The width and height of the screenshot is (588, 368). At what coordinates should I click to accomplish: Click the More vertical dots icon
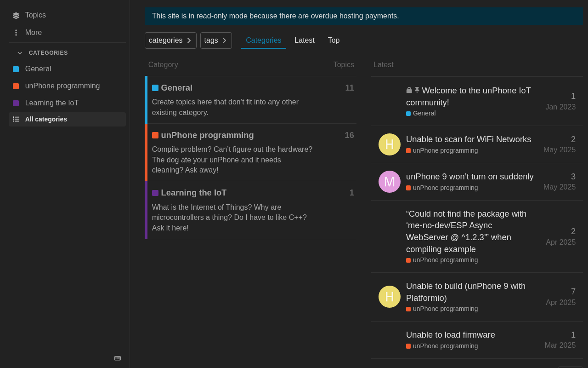[x=16, y=33]
